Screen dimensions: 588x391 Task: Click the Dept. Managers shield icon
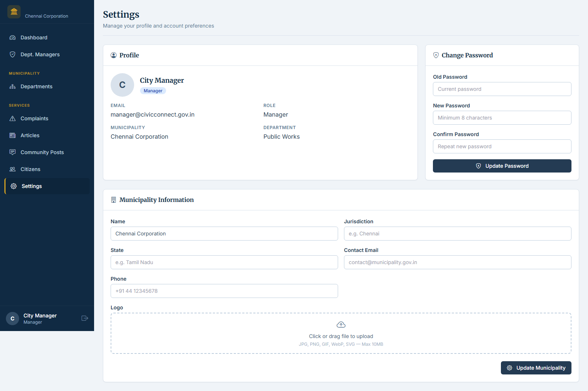(12, 54)
